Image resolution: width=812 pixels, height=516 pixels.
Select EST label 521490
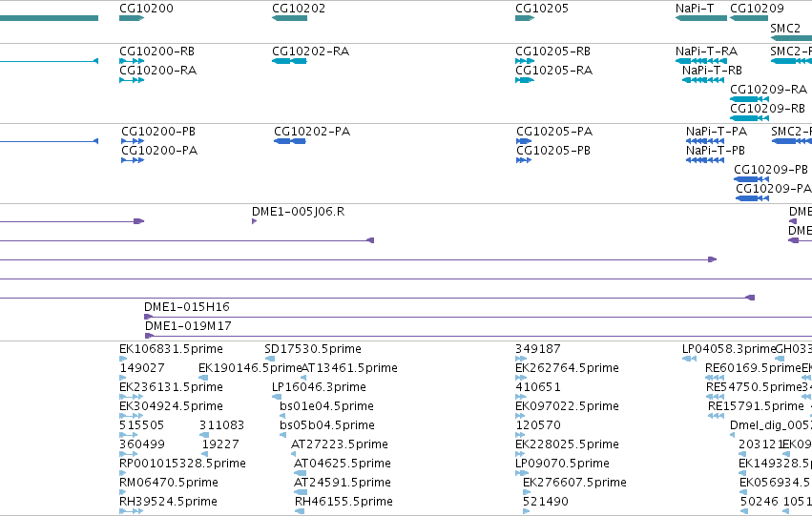[x=546, y=502]
